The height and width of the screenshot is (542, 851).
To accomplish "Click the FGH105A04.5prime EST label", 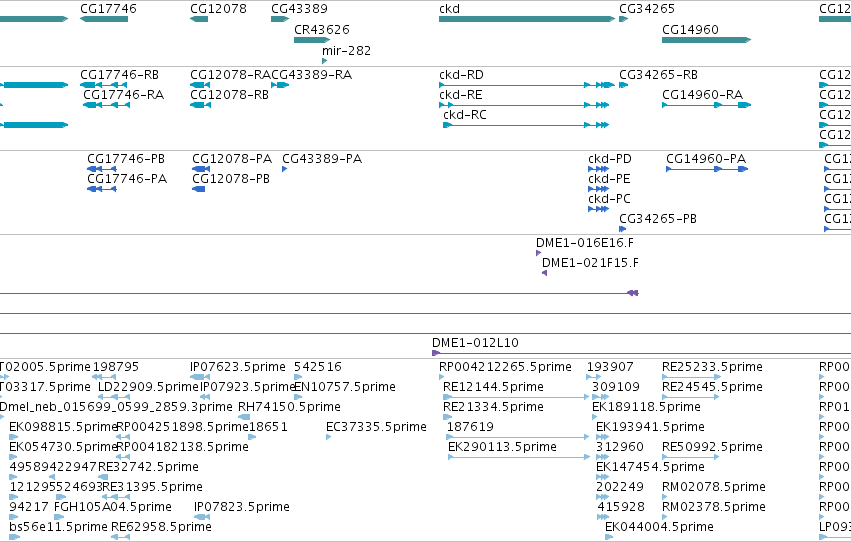I will (113, 507).
